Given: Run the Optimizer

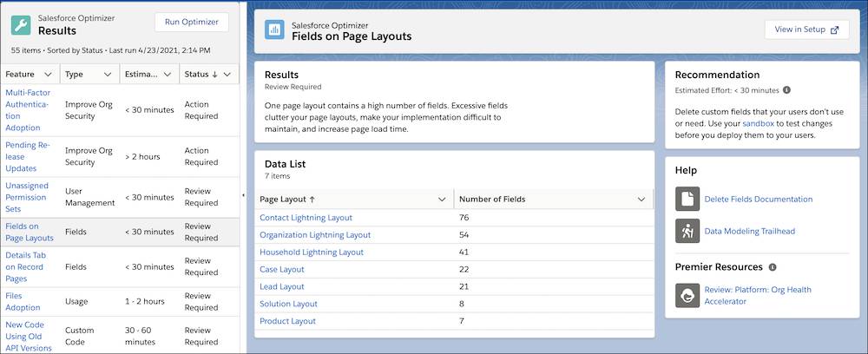Looking at the screenshot, I should point(192,23).
